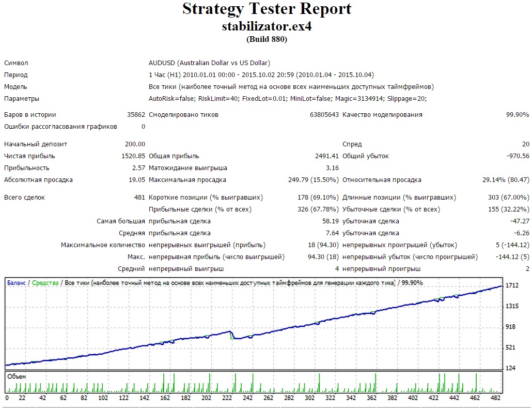Click the '1712' y-axis label
Image resolution: width=532 pixels, height=408 pixels.
[x=512, y=285]
